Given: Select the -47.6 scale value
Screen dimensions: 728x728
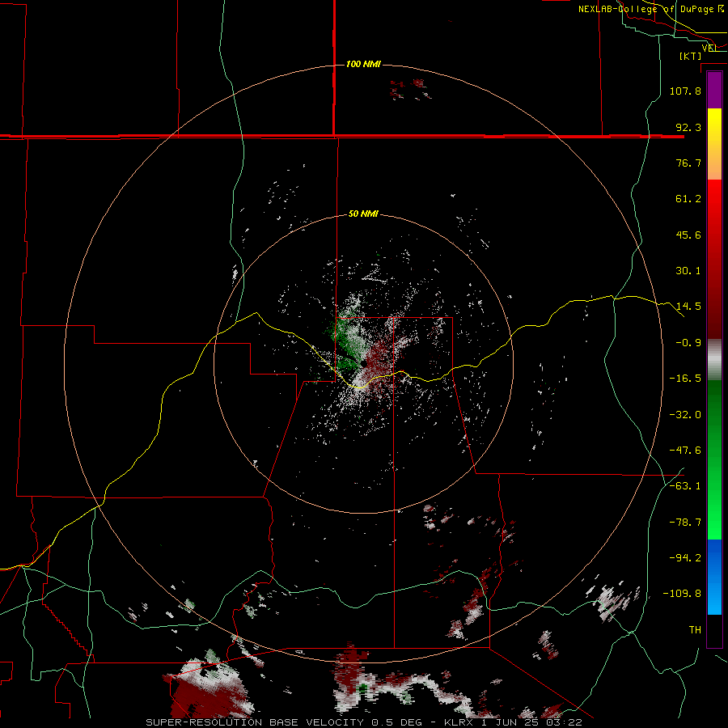Looking at the screenshot, I should pos(685,451).
